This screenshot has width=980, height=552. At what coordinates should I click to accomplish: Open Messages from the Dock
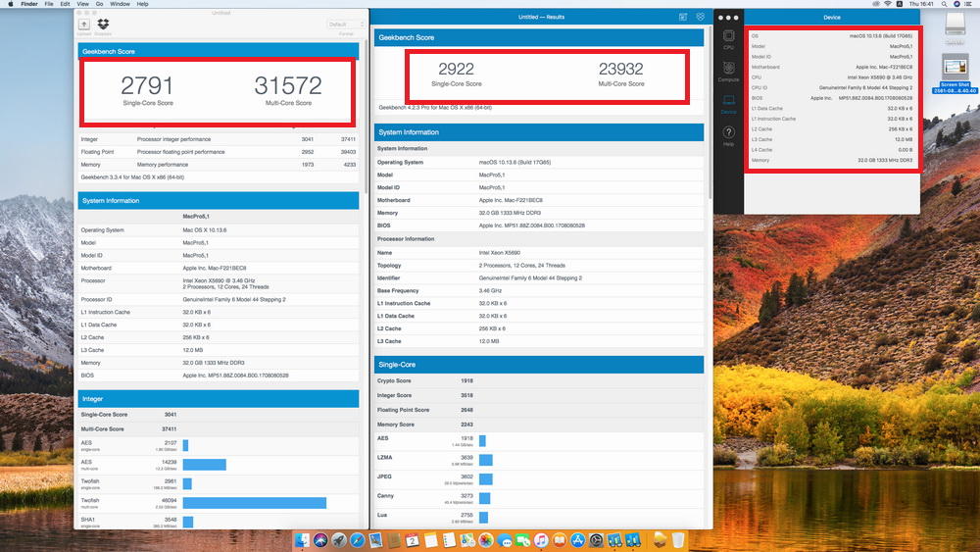point(505,540)
